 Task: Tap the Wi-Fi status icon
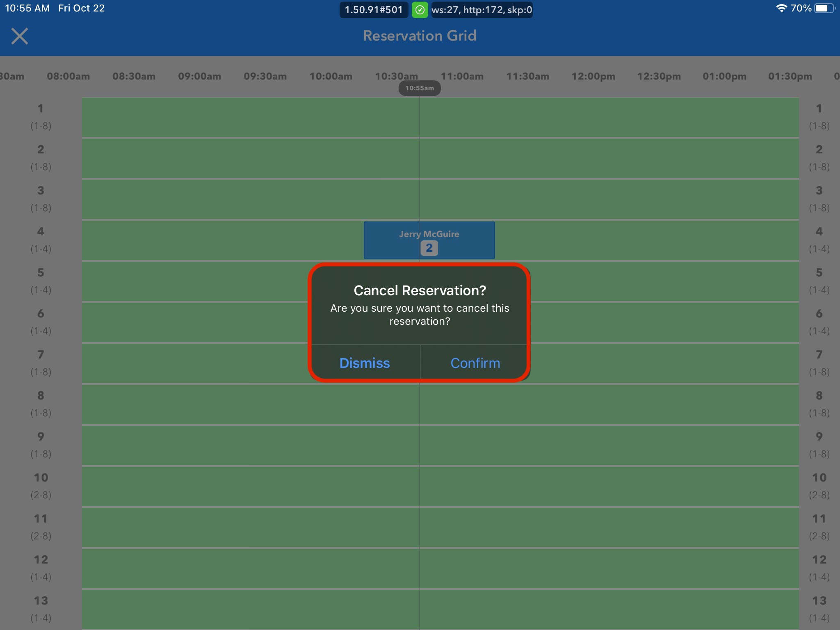point(781,8)
